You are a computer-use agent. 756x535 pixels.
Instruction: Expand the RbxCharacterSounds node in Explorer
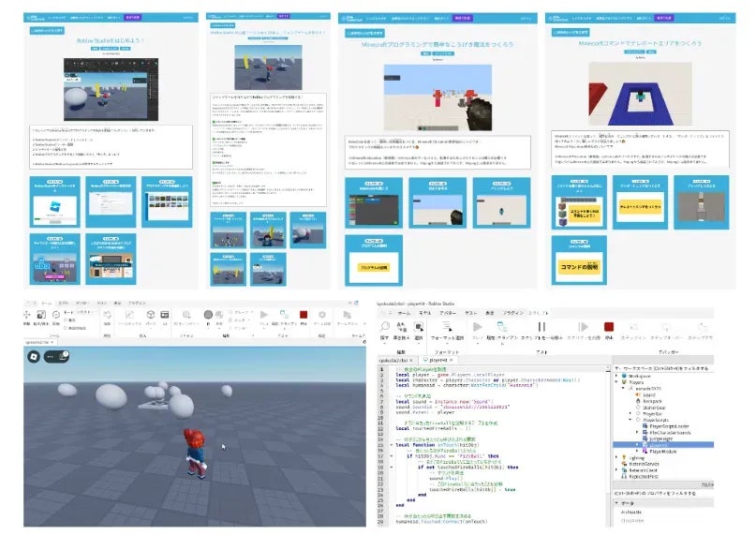coord(637,433)
